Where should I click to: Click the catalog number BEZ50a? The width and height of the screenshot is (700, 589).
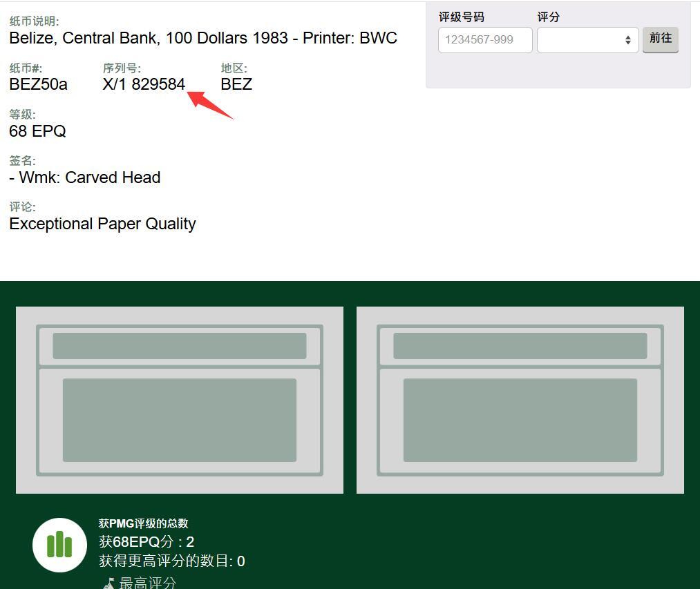[x=39, y=84]
